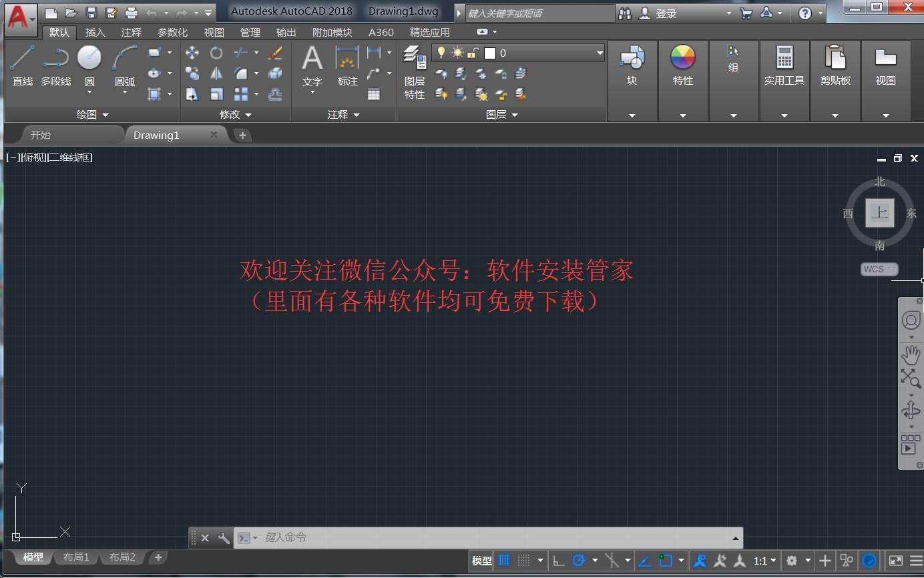Select the Pan hand in the navigation bar

click(911, 354)
